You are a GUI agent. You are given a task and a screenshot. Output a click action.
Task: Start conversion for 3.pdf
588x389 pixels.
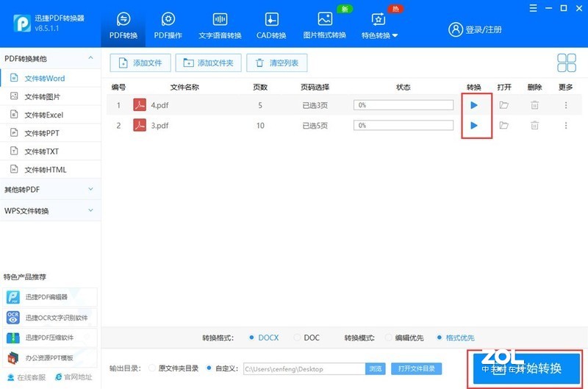tap(474, 125)
